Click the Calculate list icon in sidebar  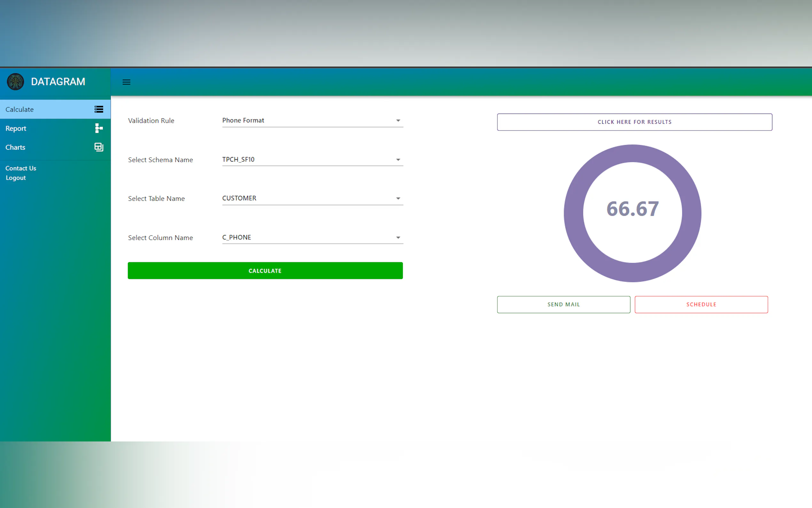click(99, 109)
